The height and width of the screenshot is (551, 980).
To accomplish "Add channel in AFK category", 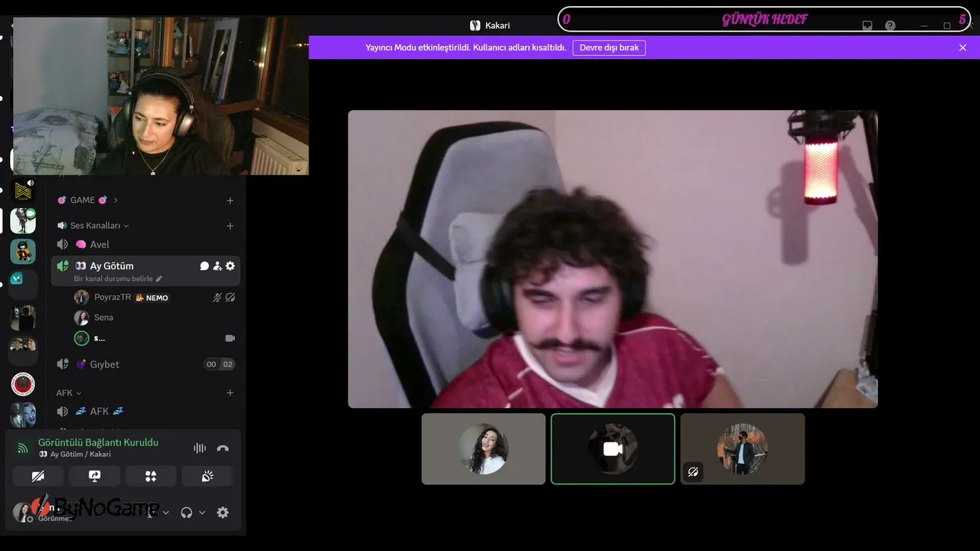I will [x=230, y=393].
